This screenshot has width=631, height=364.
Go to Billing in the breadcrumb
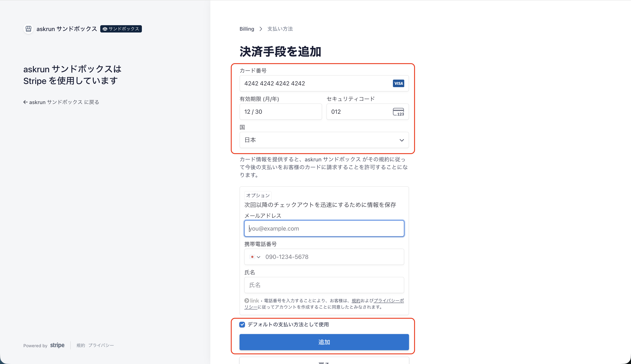[247, 29]
